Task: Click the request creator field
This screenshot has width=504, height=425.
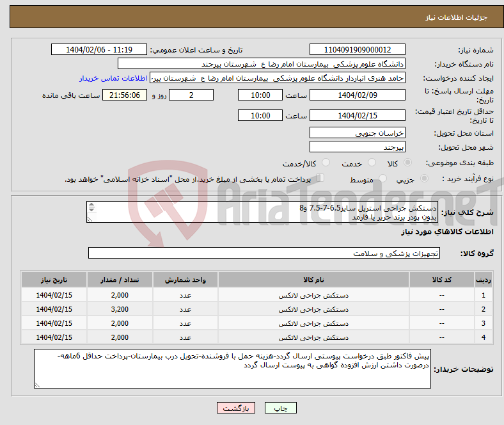Action: pyautogui.click(x=278, y=78)
